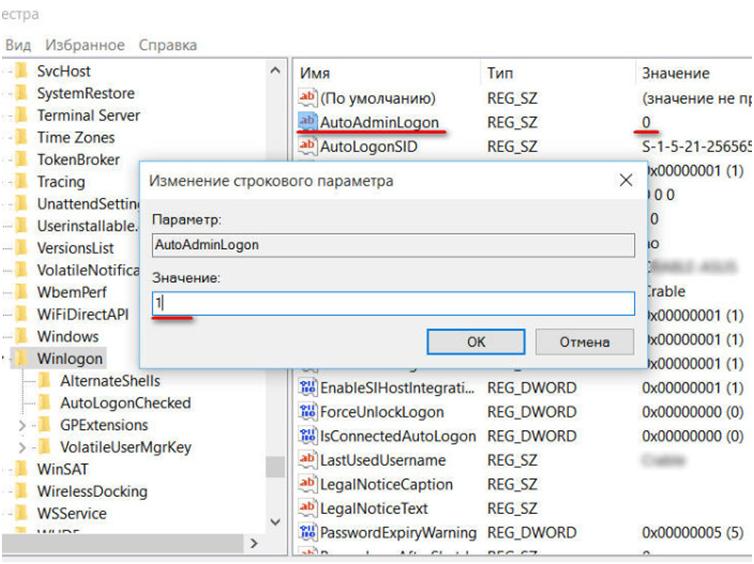Select the GPExtensions tree key

104,425
